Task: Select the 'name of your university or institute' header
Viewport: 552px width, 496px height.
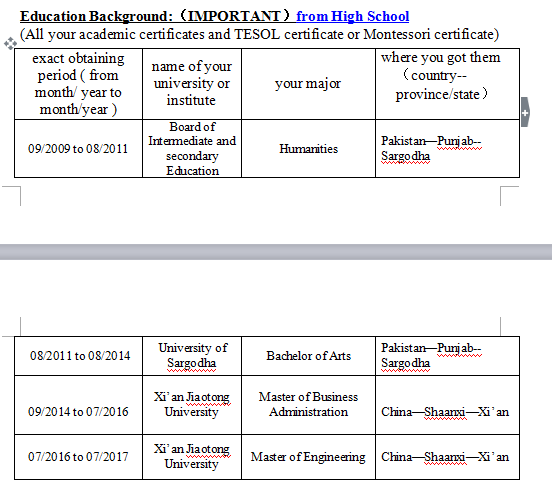Action: coord(192,84)
